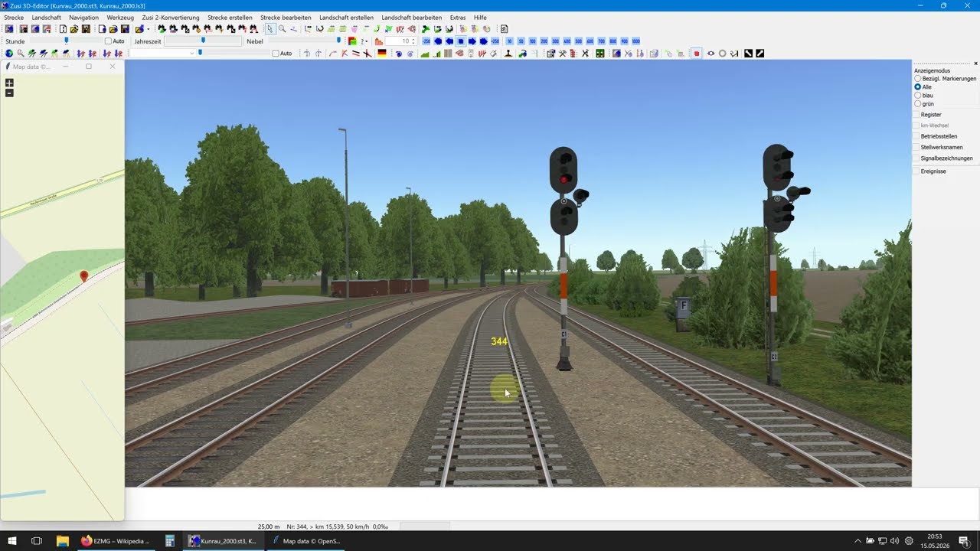The width and height of the screenshot is (980, 551).
Task: Open the notification center in system tray
Action: point(963,541)
